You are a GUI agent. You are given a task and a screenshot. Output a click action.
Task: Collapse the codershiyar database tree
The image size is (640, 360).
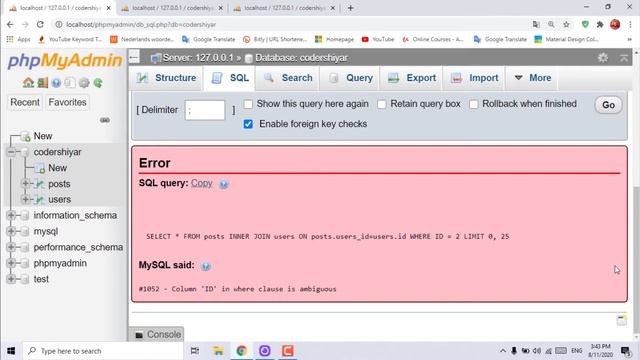click(x=11, y=152)
